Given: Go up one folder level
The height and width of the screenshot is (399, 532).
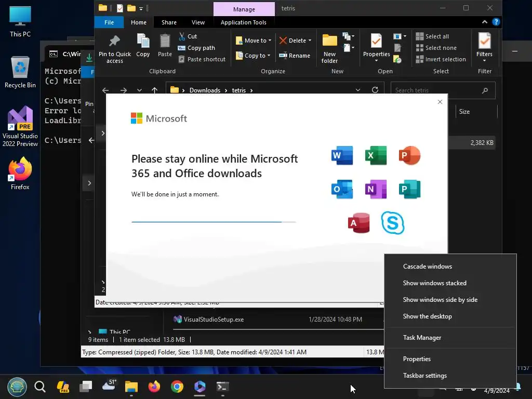Looking at the screenshot, I should pos(154,90).
